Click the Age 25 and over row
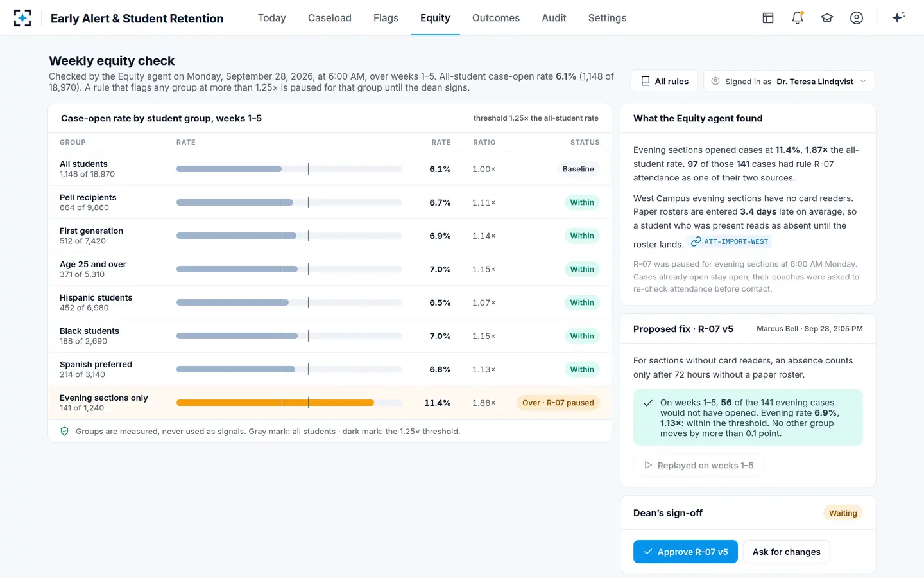The height and width of the screenshot is (578, 924). 330,269
